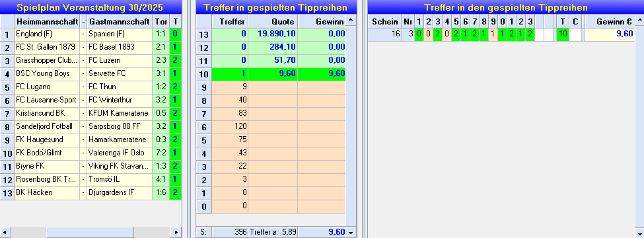Click the 19.890,10 quote value

[273, 34]
